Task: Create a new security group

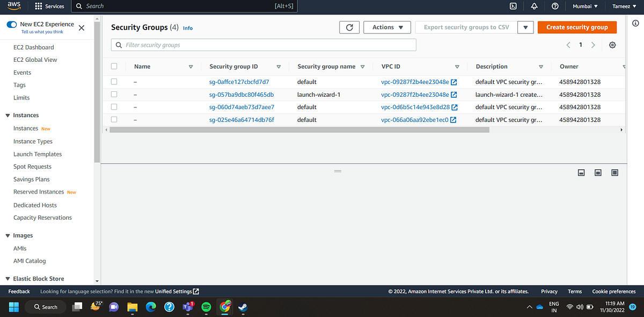Action: (577, 27)
